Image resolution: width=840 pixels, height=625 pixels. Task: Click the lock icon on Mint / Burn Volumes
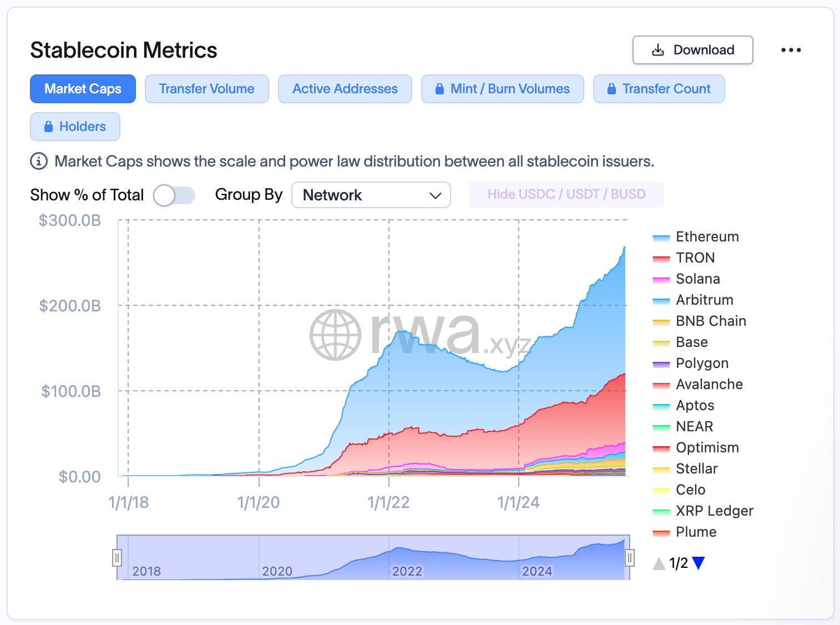coord(440,88)
